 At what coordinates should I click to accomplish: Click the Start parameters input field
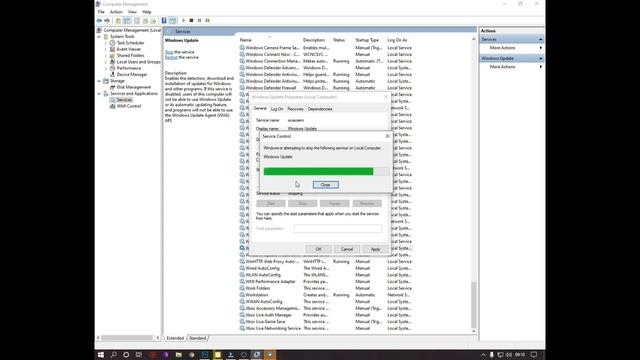point(338,229)
